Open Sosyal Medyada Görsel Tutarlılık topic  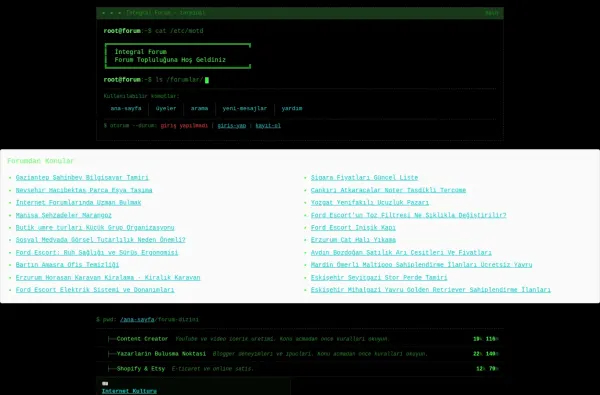101,240
